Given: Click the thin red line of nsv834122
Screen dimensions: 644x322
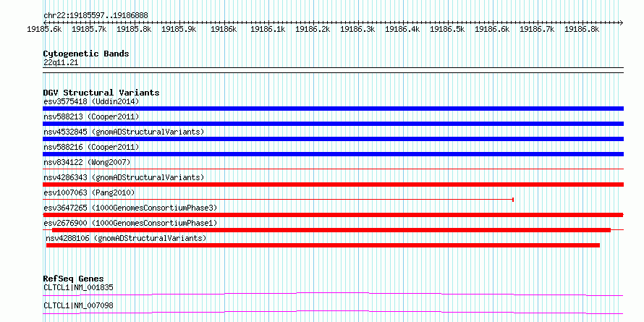Looking at the screenshot, I should (x=333, y=169).
